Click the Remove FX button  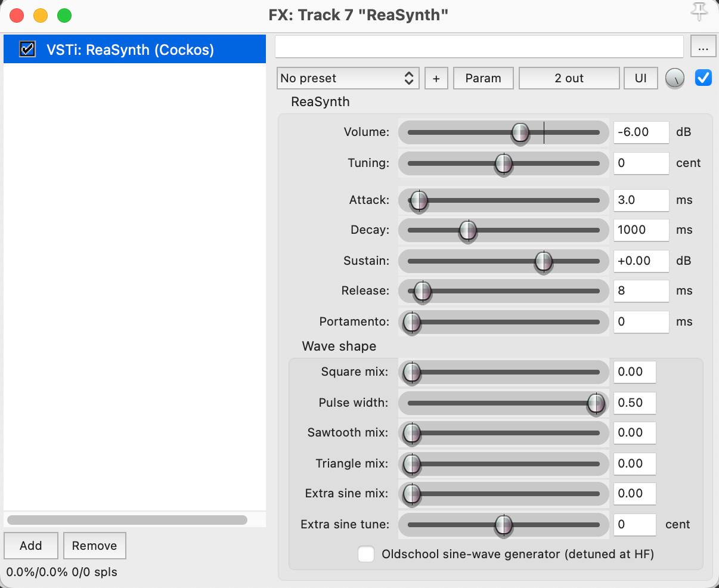(x=95, y=546)
